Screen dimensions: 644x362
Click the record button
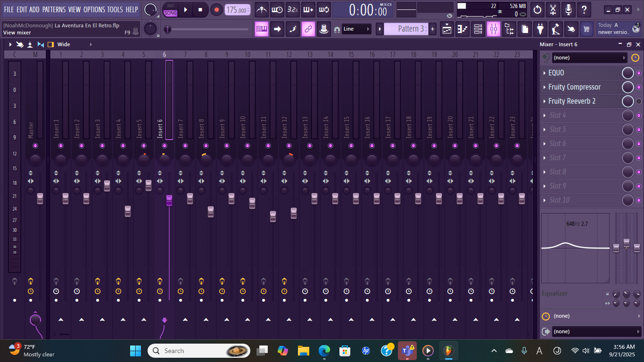216,9
